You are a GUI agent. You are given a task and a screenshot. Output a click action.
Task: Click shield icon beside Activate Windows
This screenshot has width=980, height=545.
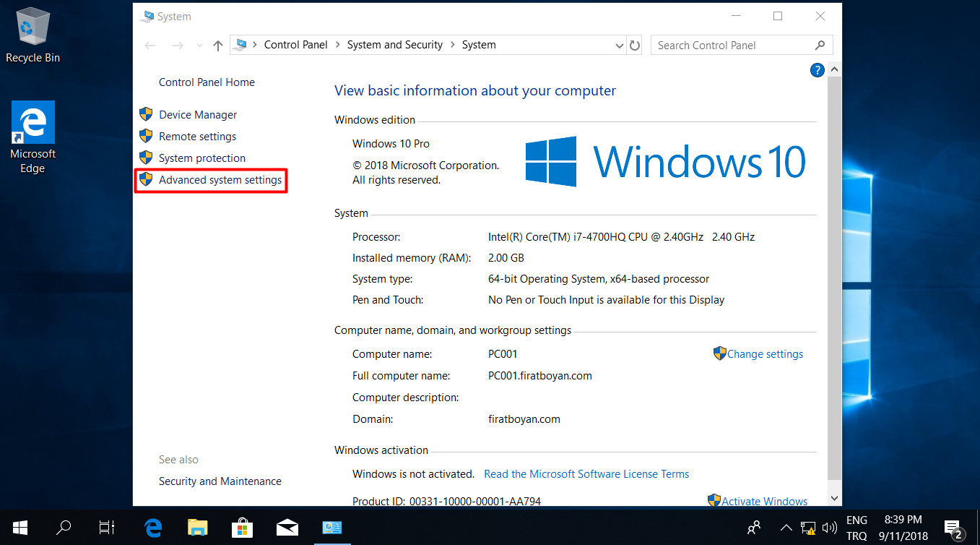[714, 500]
